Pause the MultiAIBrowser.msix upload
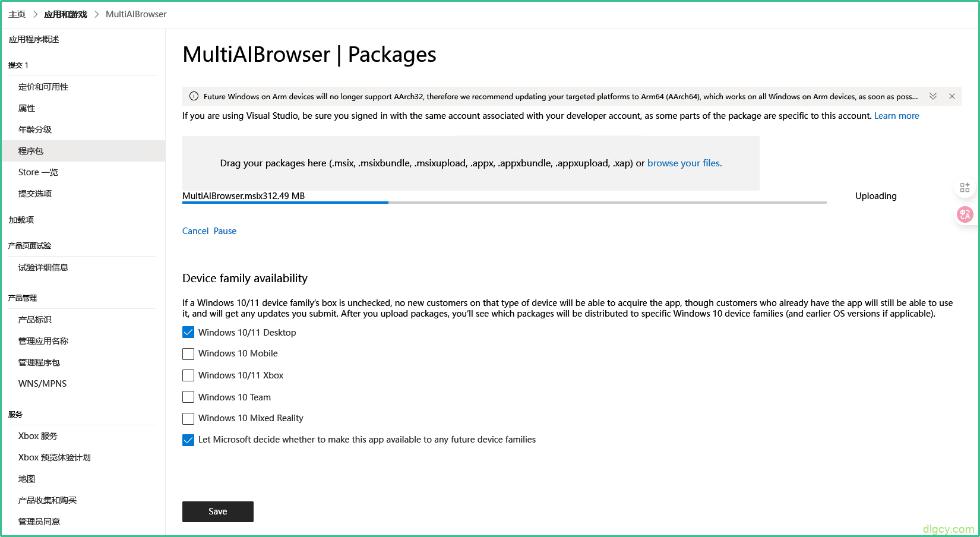The image size is (980, 537). pos(225,231)
